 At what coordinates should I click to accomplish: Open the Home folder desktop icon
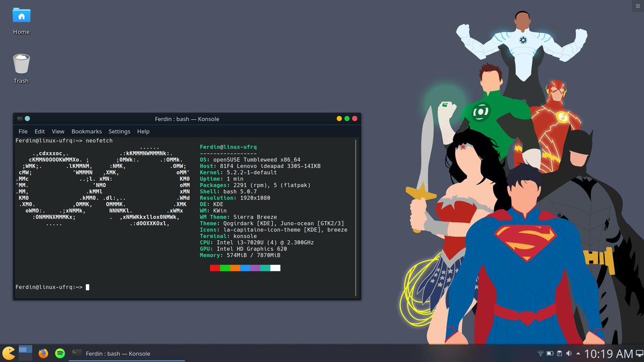tap(21, 20)
